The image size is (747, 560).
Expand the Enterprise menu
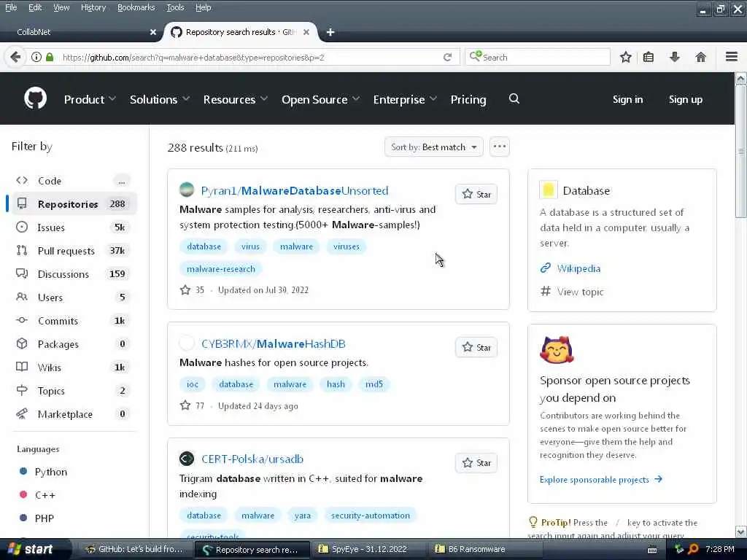tap(405, 99)
